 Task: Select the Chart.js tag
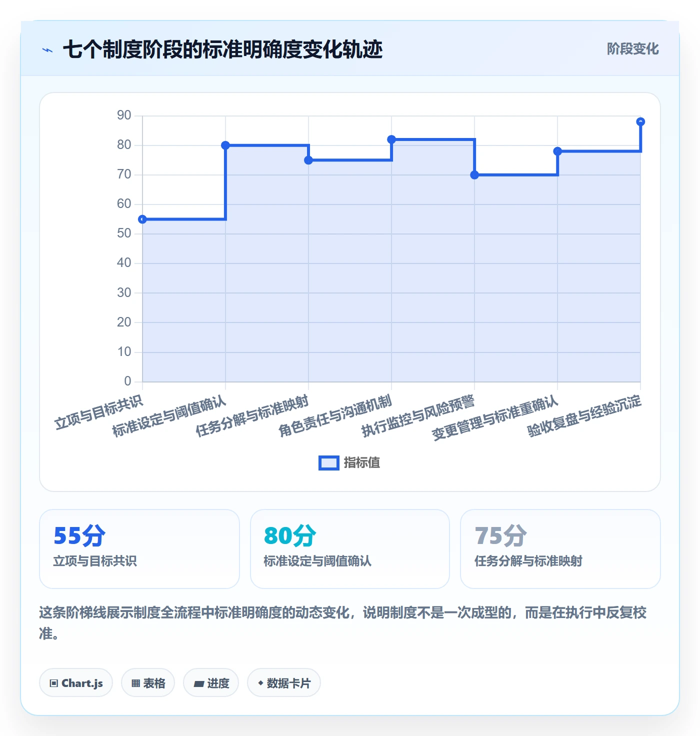click(76, 683)
